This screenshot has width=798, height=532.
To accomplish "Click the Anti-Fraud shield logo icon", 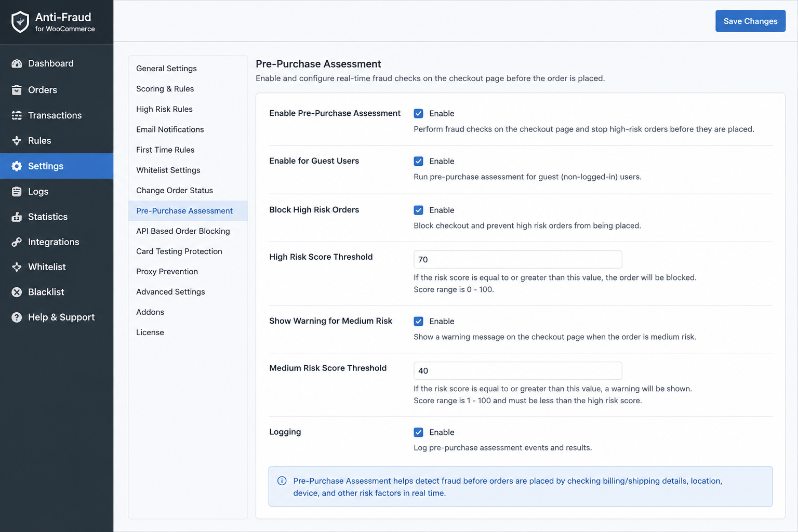I will click(20, 22).
